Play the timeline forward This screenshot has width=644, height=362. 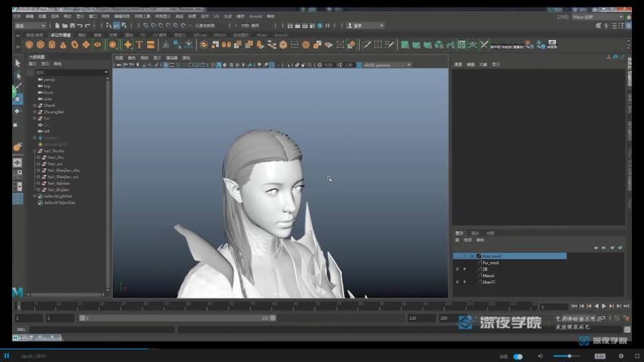click(x=604, y=306)
